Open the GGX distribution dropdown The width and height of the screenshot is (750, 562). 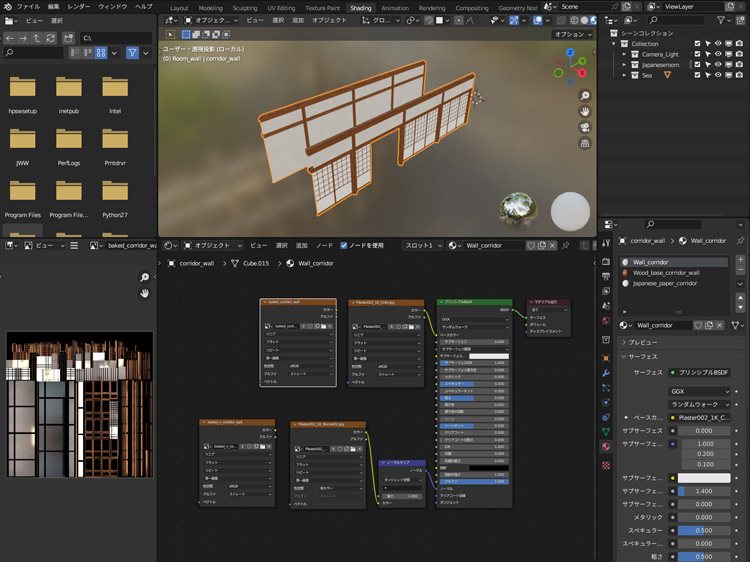click(700, 391)
